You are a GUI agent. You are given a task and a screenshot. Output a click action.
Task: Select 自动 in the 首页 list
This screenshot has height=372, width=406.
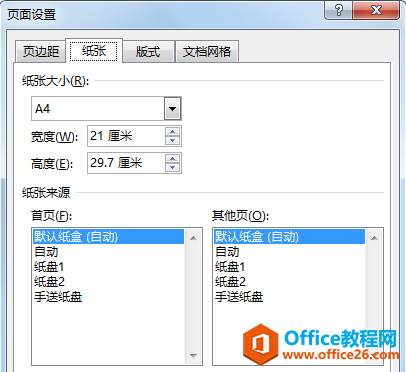[x=108, y=252]
